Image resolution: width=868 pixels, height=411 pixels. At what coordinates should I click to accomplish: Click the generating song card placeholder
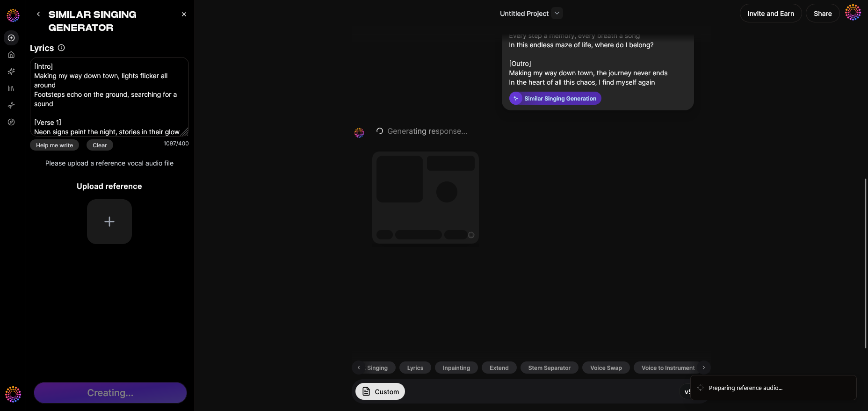[x=426, y=197]
